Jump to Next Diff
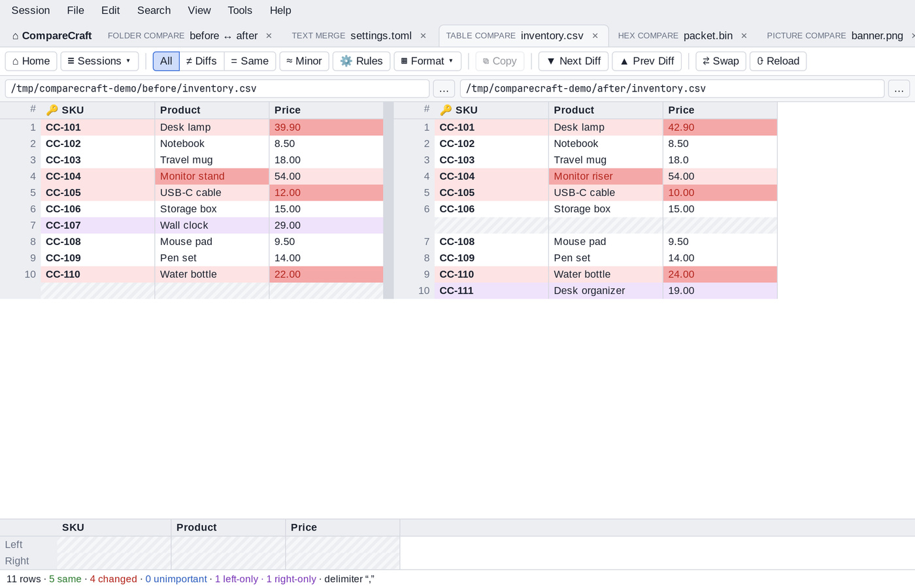The width and height of the screenshot is (915, 588). (x=573, y=61)
